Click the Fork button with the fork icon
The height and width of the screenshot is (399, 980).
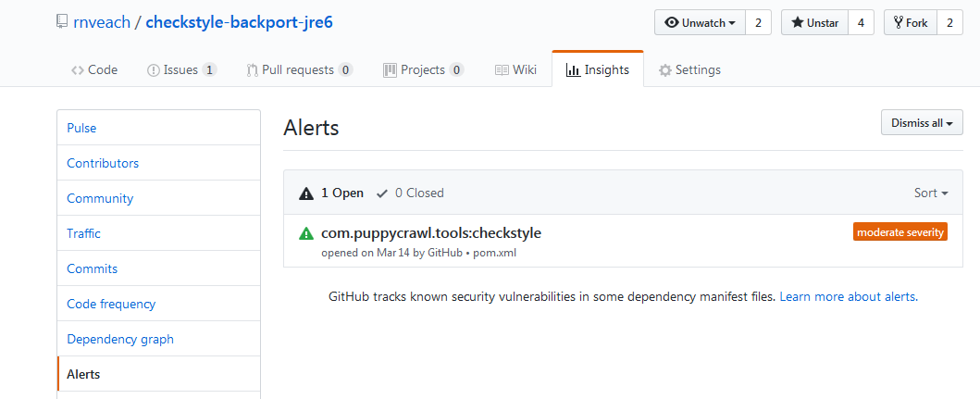coord(911,22)
